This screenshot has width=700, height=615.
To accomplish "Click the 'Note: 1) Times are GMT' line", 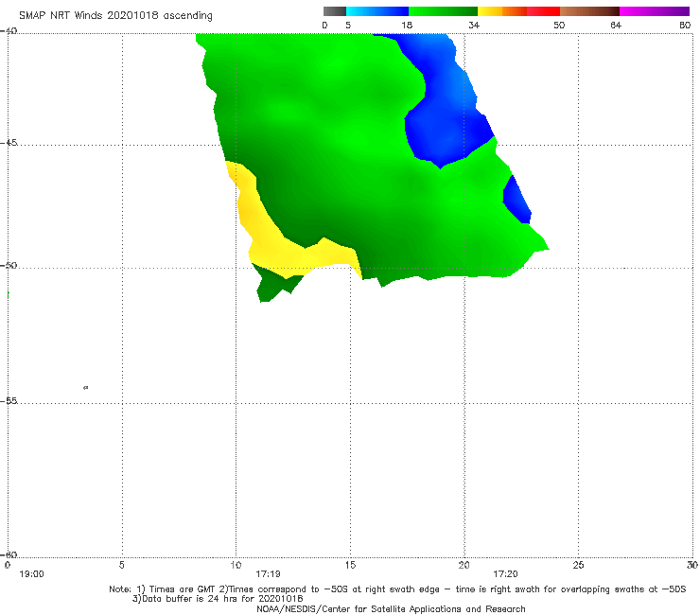I will (x=397, y=589).
